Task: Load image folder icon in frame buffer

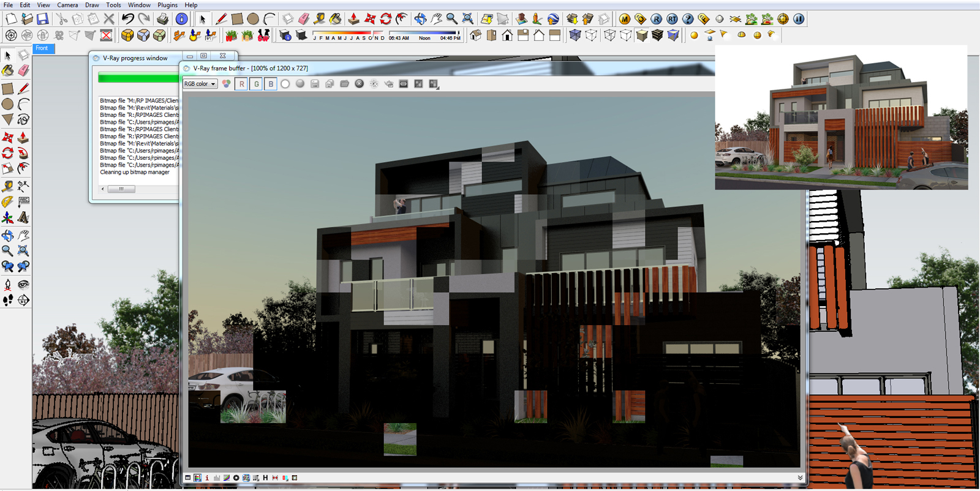Action: click(344, 84)
